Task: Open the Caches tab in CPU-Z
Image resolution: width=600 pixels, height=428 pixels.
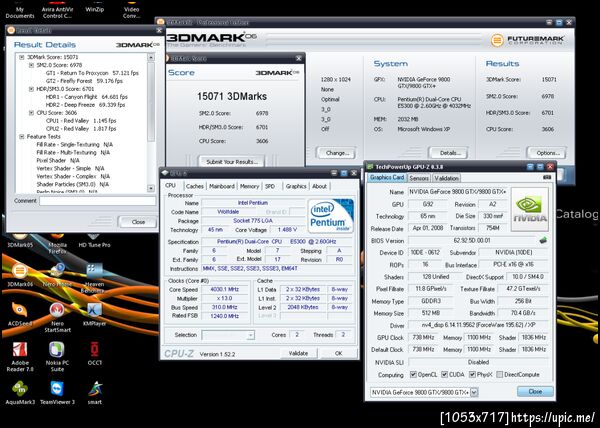Action: [194, 186]
